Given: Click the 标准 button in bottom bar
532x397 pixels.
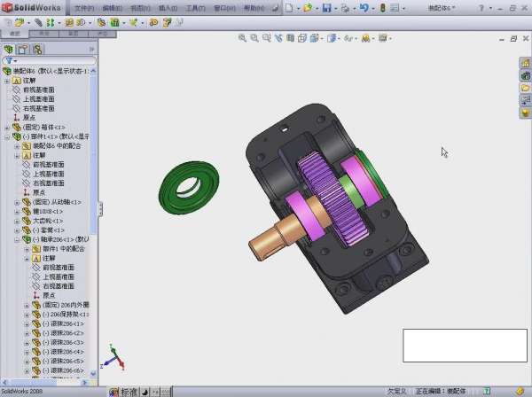Looking at the screenshot, I should (129, 391).
